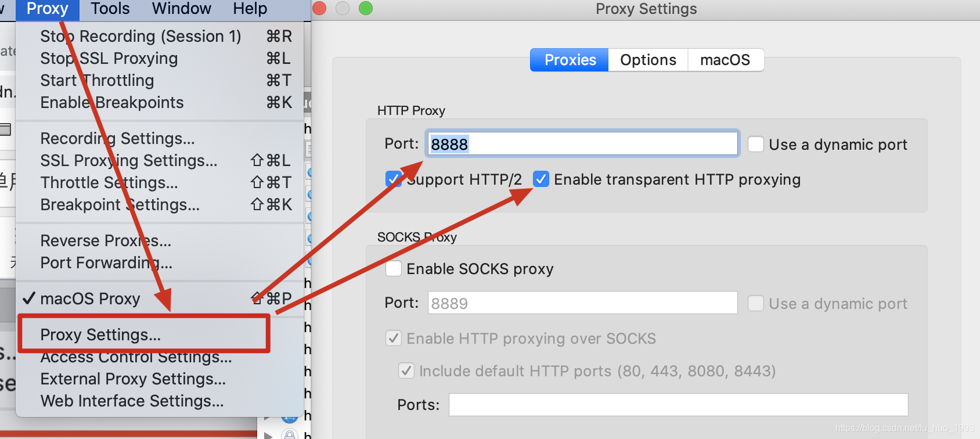Open Throttle Settings...
Viewport: 980px width, 439px height.
click(160, 182)
